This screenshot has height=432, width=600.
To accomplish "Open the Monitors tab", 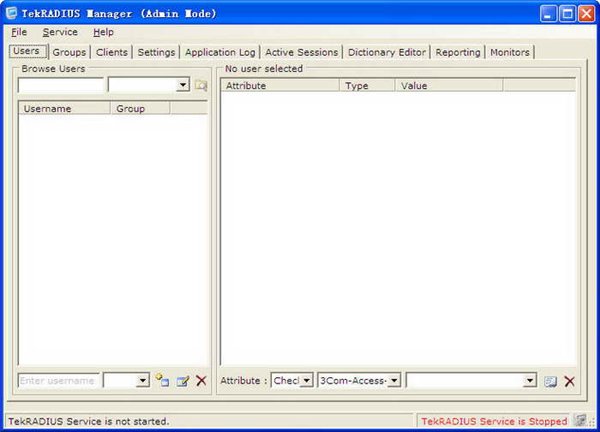I will [510, 52].
